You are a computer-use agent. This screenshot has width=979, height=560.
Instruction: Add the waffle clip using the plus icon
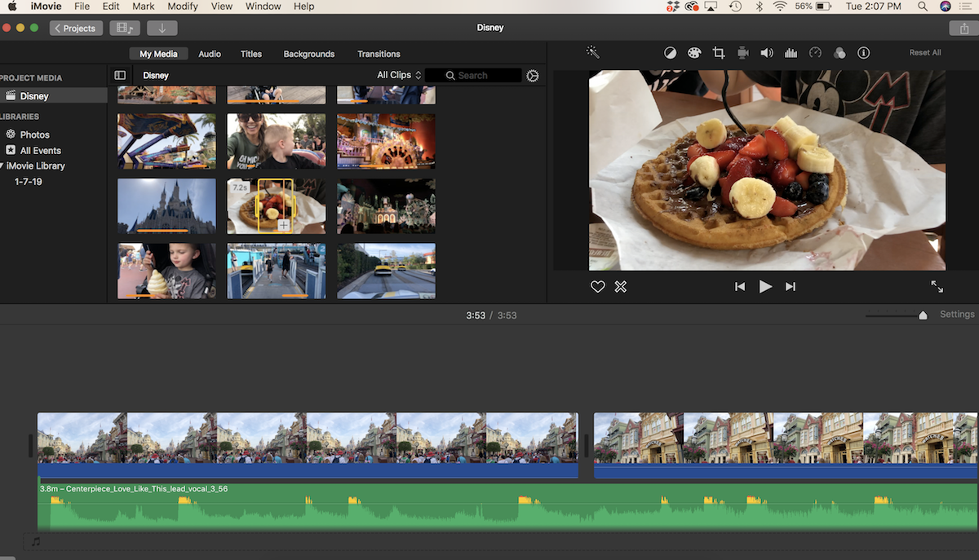283,225
